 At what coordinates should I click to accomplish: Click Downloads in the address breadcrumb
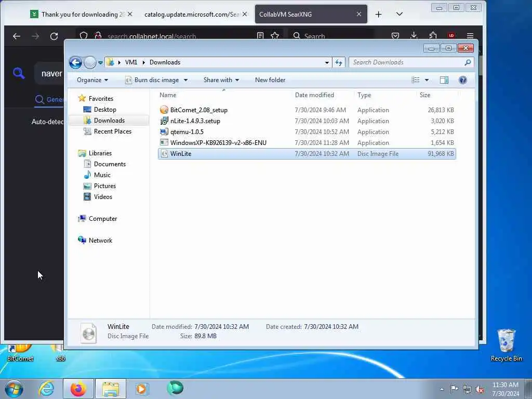(x=165, y=62)
